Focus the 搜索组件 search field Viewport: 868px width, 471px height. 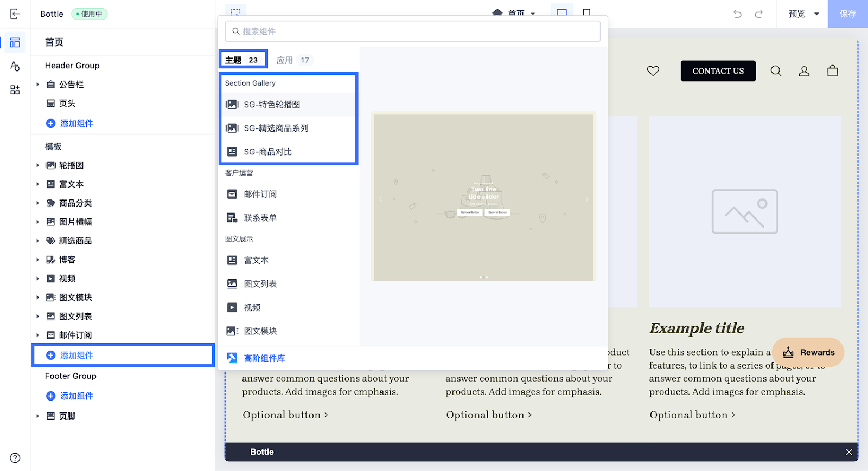point(413,31)
